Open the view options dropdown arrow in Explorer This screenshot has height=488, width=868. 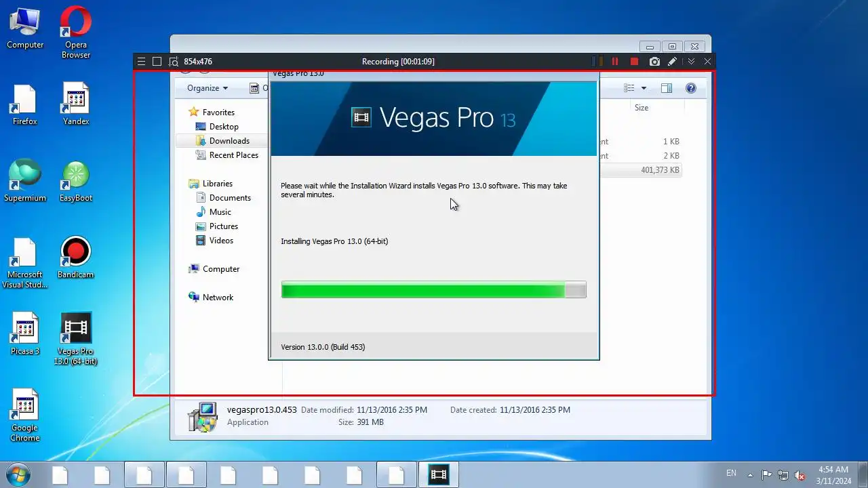pos(644,88)
